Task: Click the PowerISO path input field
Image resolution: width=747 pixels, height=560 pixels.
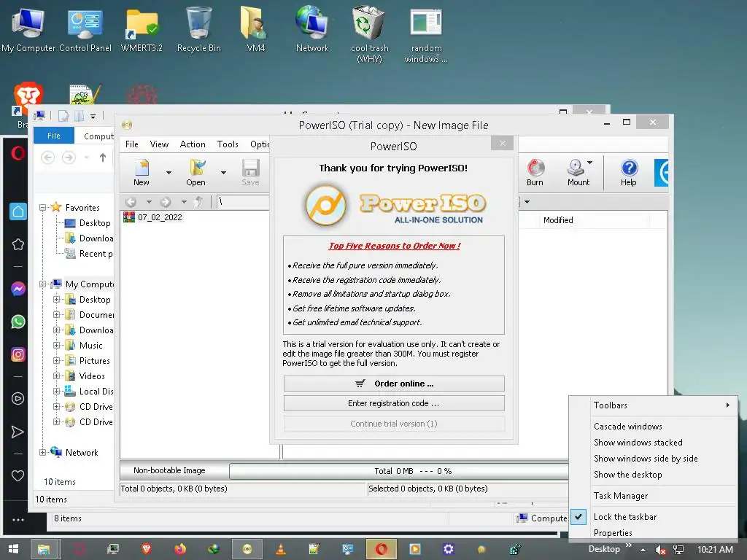Action: pyautogui.click(x=243, y=202)
